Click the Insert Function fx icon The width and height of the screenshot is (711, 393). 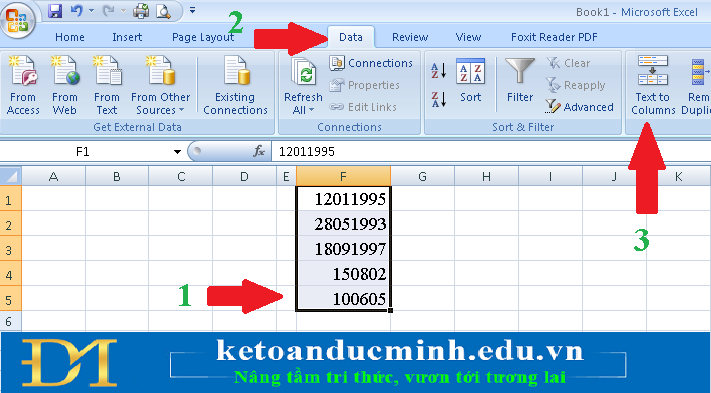pyautogui.click(x=259, y=151)
